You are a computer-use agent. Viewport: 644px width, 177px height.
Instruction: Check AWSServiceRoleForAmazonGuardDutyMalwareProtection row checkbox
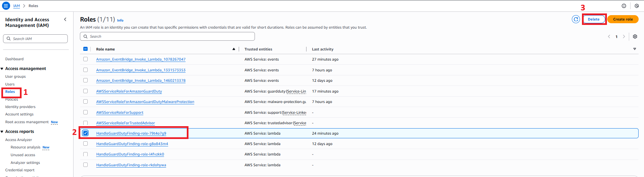pos(85,101)
